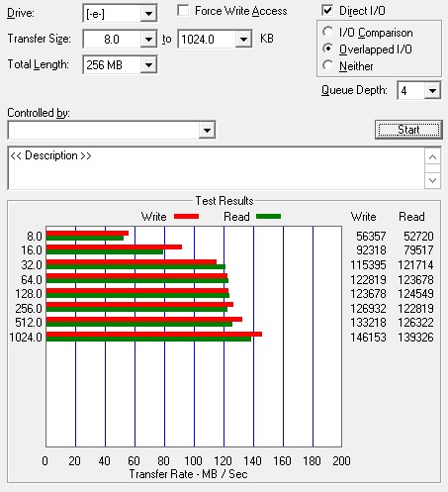Select the Overlapped I/O radio button
The height and width of the screenshot is (492, 448).
[328, 49]
